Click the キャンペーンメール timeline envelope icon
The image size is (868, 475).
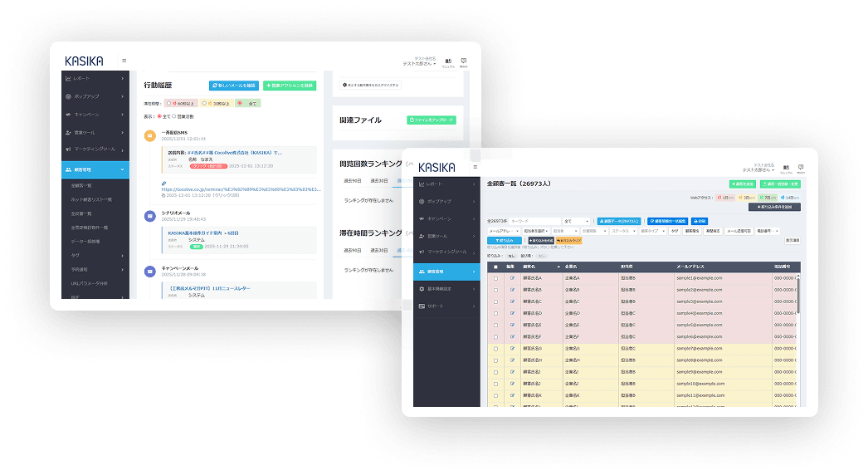[149, 271]
